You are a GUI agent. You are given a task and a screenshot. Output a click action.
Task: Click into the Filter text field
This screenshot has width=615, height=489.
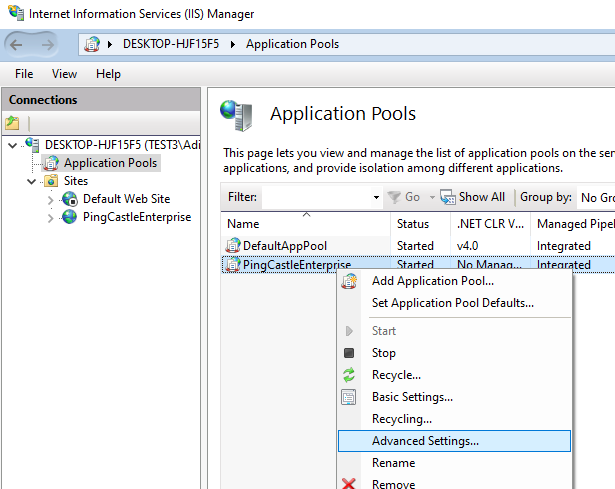click(317, 197)
